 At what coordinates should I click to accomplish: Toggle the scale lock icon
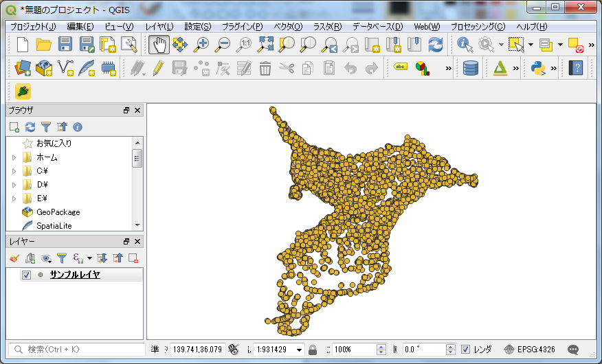[x=313, y=350]
